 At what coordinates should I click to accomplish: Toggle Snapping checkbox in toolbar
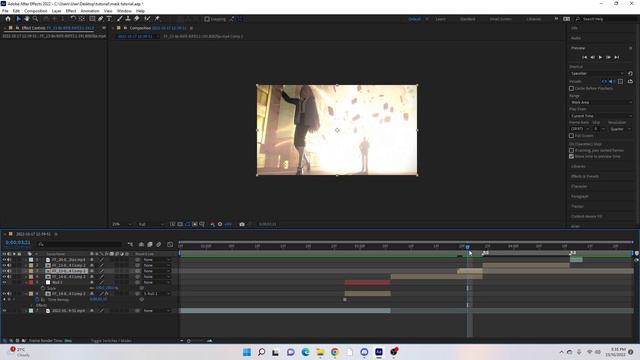tap(207, 19)
